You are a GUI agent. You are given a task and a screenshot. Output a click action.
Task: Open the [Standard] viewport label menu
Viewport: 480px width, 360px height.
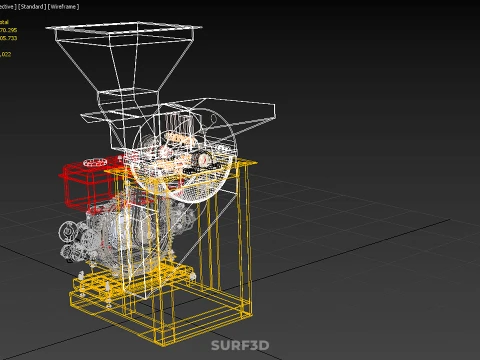(32, 7)
